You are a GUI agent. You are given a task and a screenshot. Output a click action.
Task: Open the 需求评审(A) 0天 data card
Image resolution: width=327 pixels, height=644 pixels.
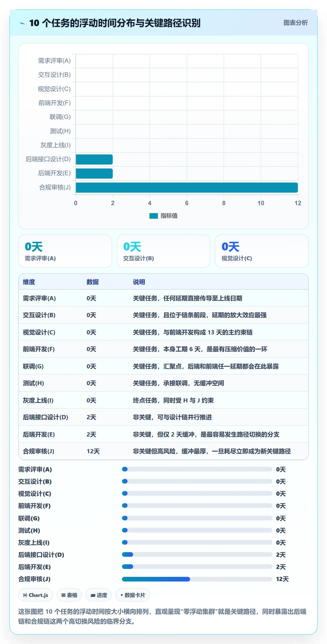[65, 251]
